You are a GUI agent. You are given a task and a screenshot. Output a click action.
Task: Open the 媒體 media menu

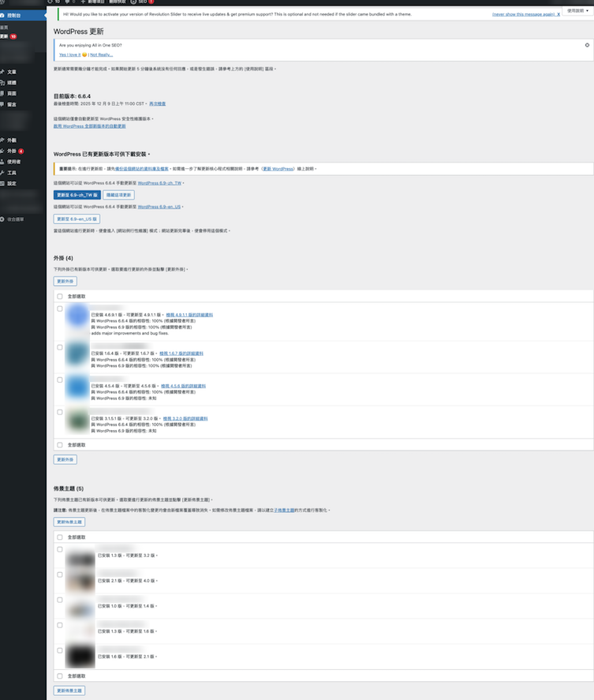click(x=22, y=83)
